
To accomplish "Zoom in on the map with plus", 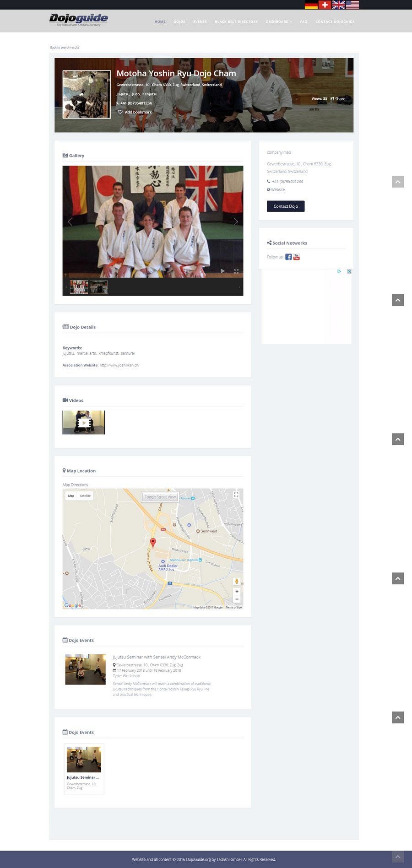I will click(x=237, y=592).
